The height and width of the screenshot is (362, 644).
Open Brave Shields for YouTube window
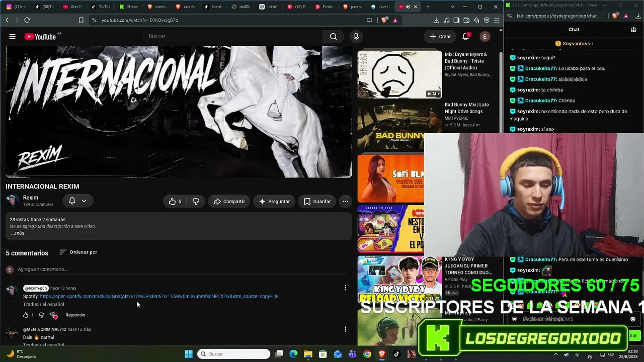[x=385, y=20]
